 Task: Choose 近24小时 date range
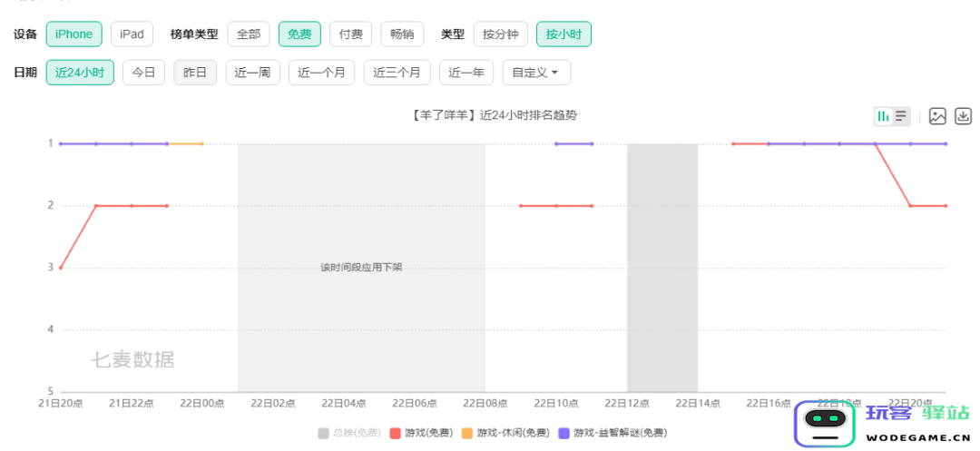click(x=80, y=73)
